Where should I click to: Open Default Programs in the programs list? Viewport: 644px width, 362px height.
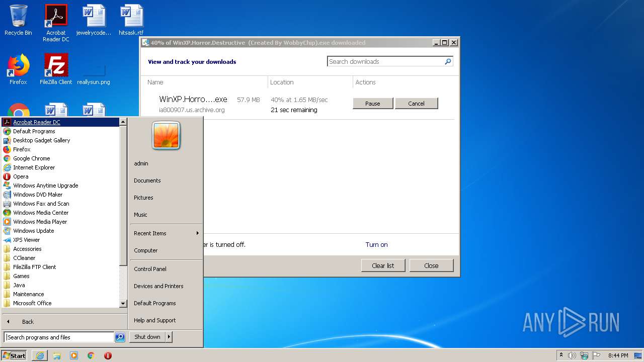(x=60, y=131)
